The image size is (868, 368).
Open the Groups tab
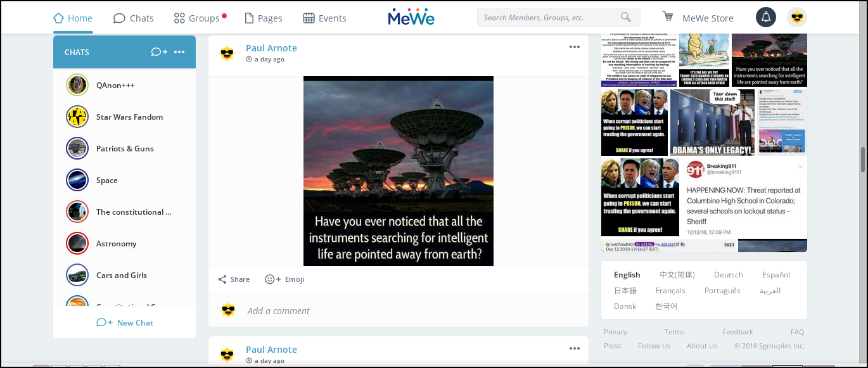point(200,18)
